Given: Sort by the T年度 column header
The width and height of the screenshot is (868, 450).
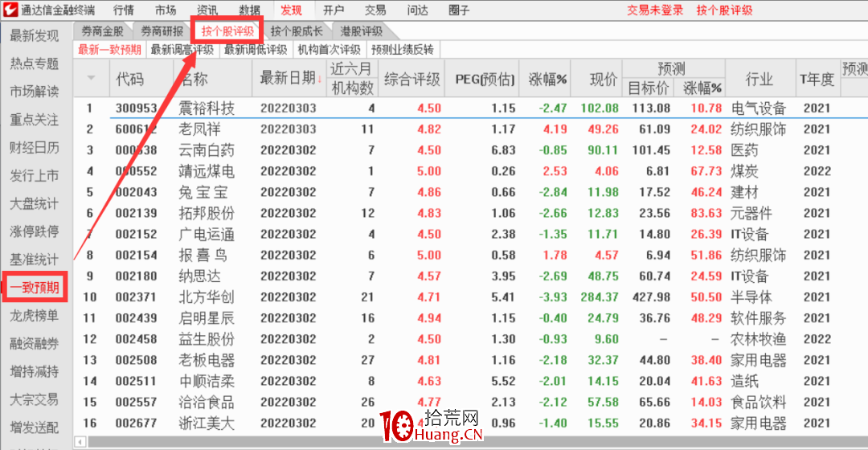Looking at the screenshot, I should click(817, 79).
